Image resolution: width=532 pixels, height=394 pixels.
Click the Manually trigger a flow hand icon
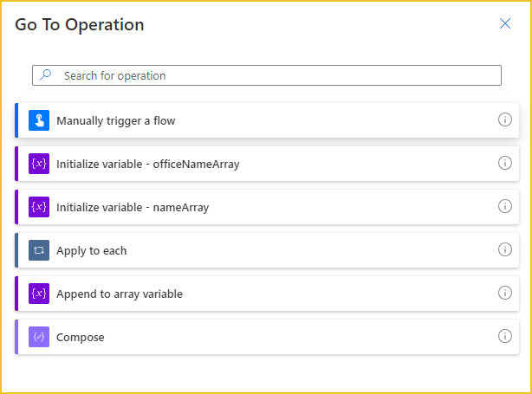[39, 120]
